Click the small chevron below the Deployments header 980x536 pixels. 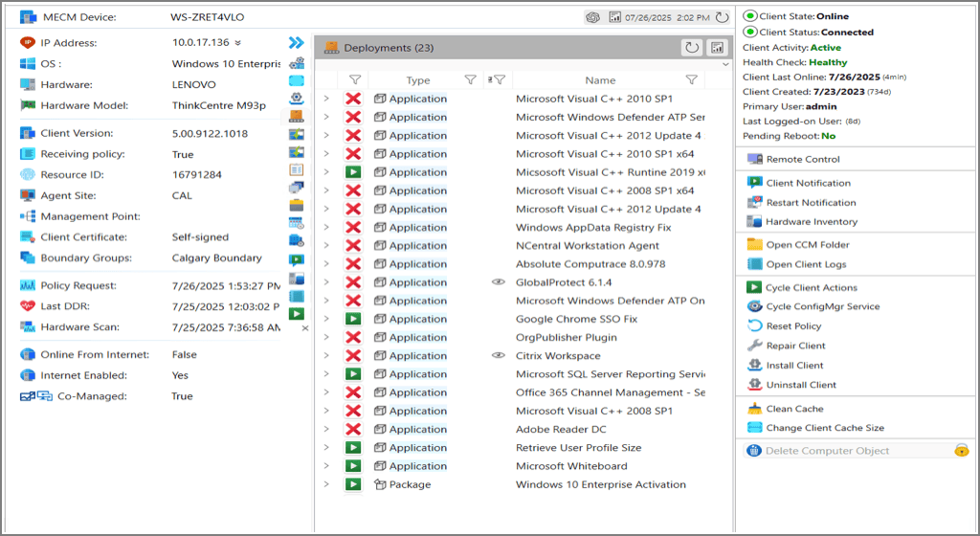point(725,64)
